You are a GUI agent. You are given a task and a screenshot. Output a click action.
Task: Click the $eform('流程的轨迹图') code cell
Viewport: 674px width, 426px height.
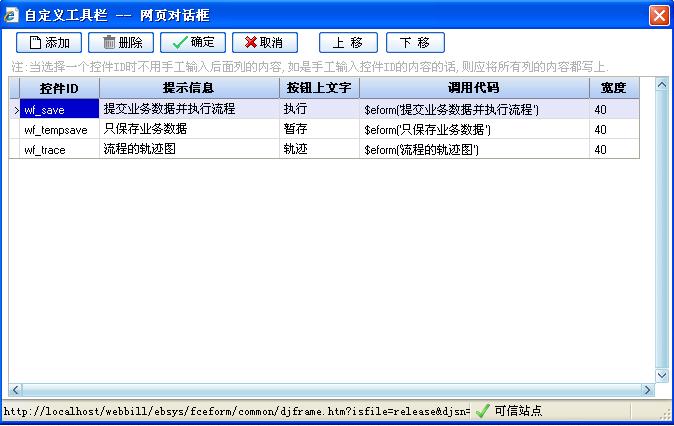coord(474,149)
